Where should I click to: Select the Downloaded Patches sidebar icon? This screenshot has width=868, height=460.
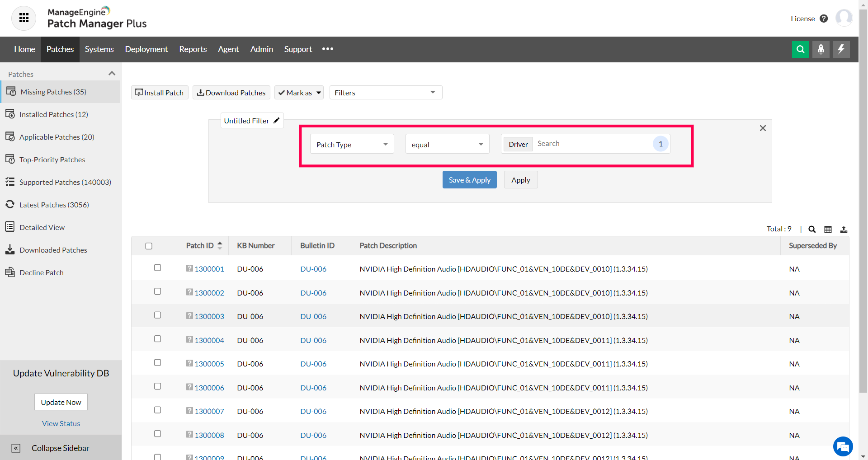click(x=10, y=249)
